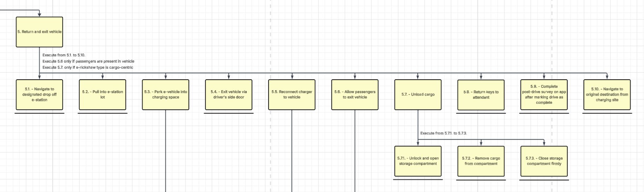
Task: Click the connector line below the 5.5 Reconnect charger box
Action: [292, 152]
